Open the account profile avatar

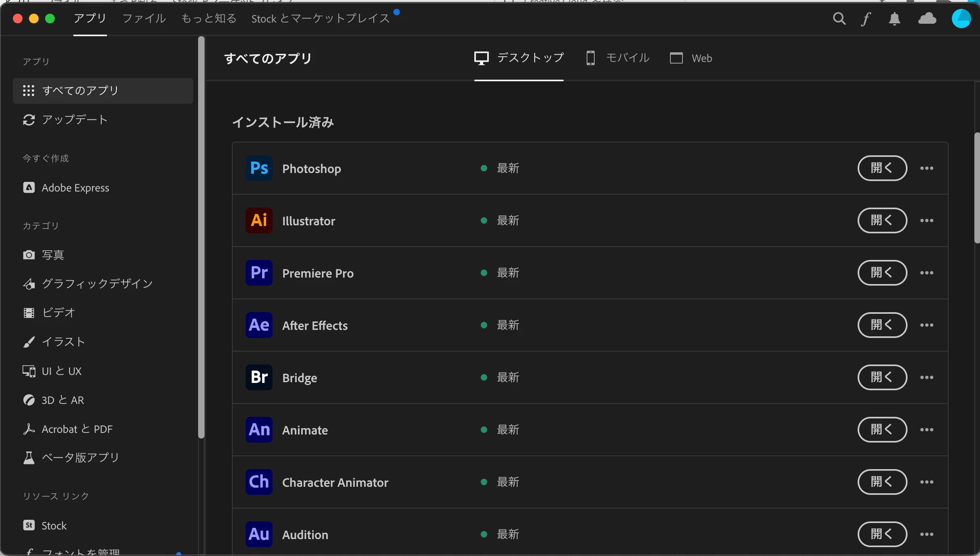961,19
